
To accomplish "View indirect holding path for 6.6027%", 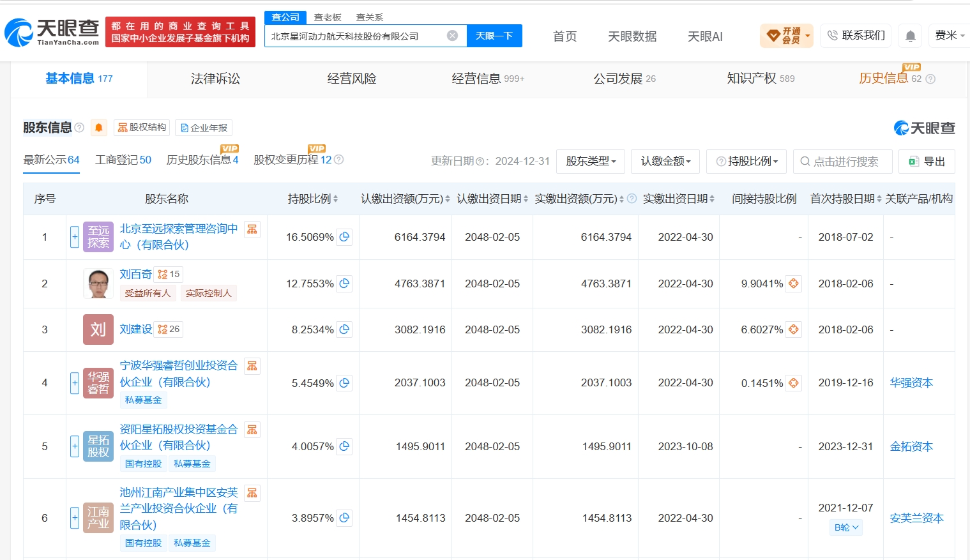I will [794, 329].
